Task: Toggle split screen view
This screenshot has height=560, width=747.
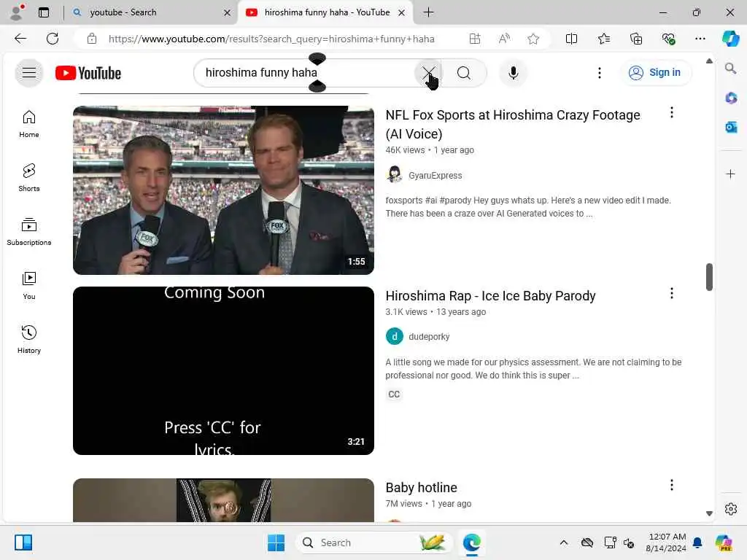Action: pos(571,39)
